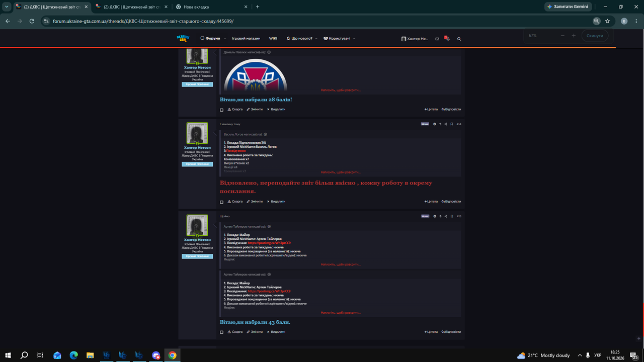Image resolution: width=644 pixels, height=362 pixels.
Task: Expand the Користувачі dropdown arrow
Action: 354,39
